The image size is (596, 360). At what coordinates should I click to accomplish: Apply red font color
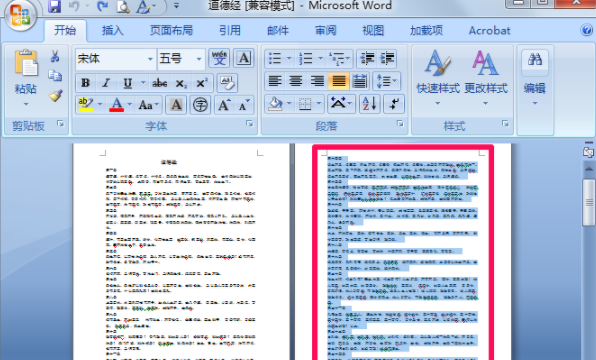116,105
